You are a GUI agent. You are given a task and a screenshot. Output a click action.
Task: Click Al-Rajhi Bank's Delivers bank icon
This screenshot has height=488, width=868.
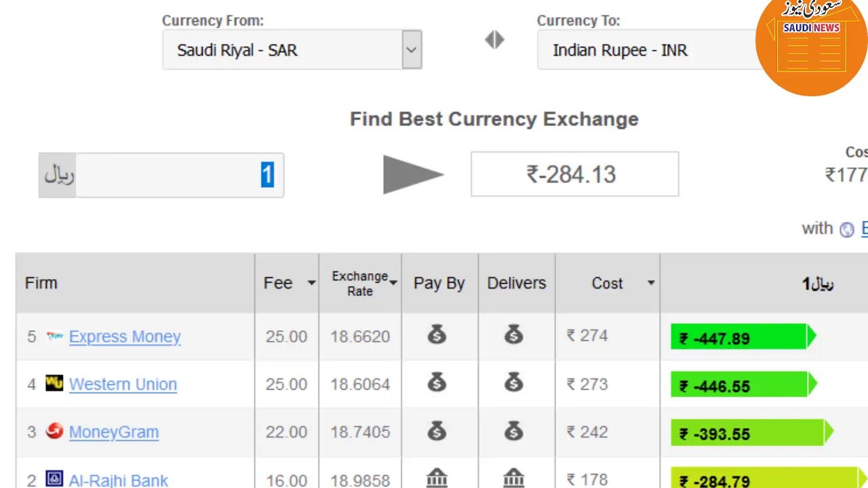coord(513,478)
